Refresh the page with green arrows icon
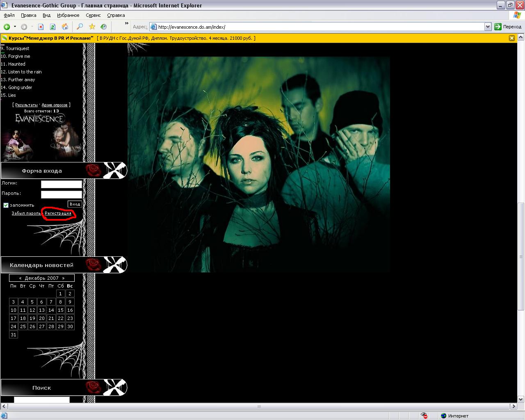 pyautogui.click(x=52, y=27)
